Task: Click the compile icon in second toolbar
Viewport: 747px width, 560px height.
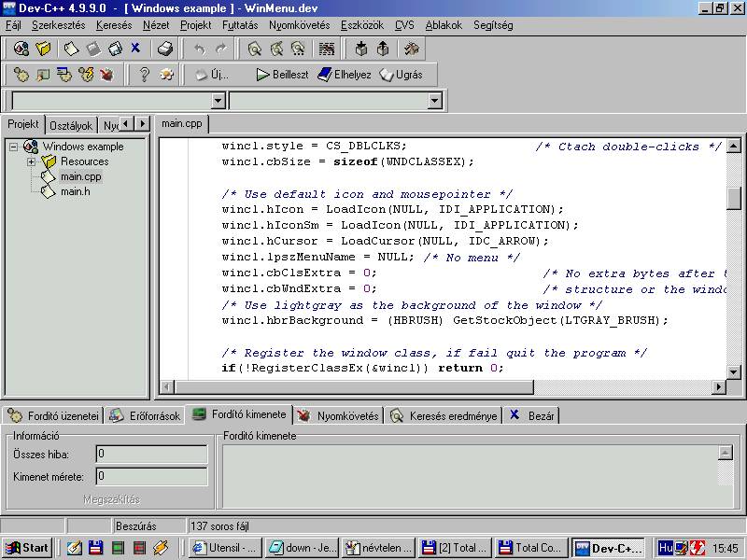Action: pos(21,75)
